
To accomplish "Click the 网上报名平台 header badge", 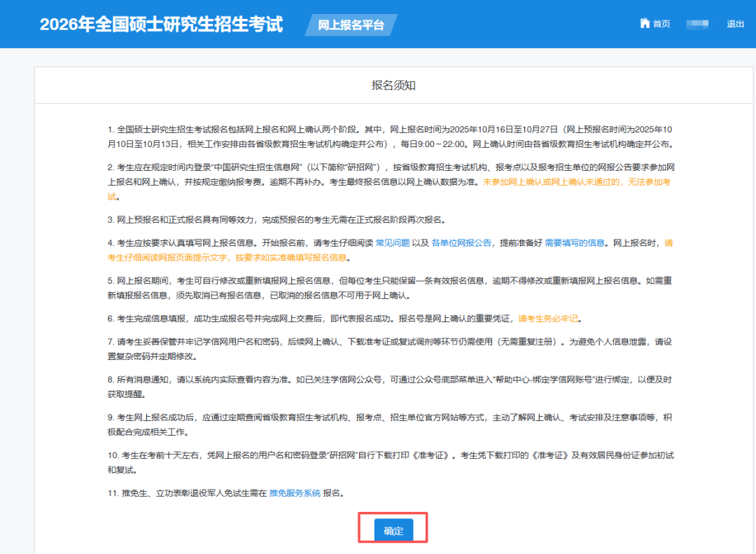I will 351,25.
